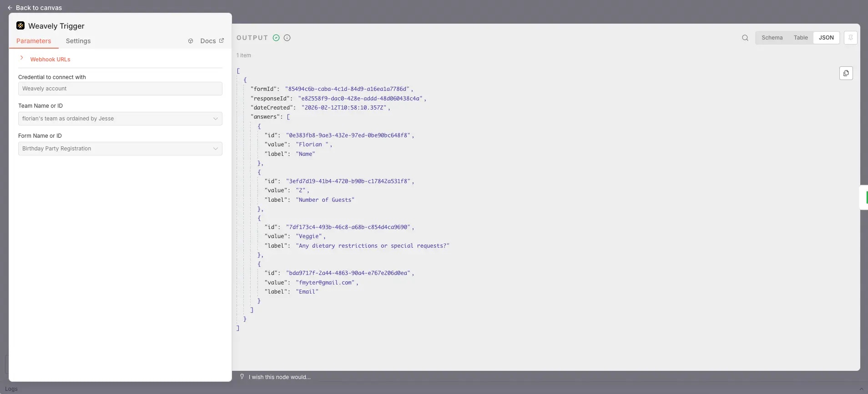Click the "Name" label value
868x394 pixels.
305,154
